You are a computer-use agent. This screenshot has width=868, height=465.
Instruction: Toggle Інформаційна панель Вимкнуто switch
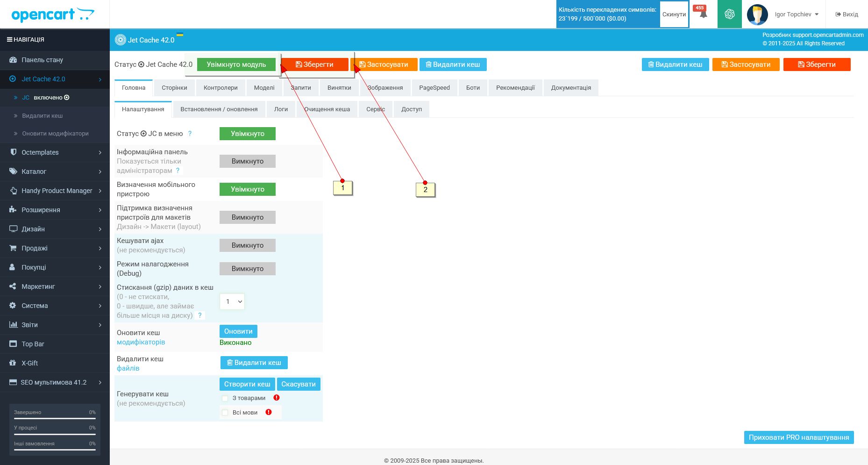(x=248, y=161)
